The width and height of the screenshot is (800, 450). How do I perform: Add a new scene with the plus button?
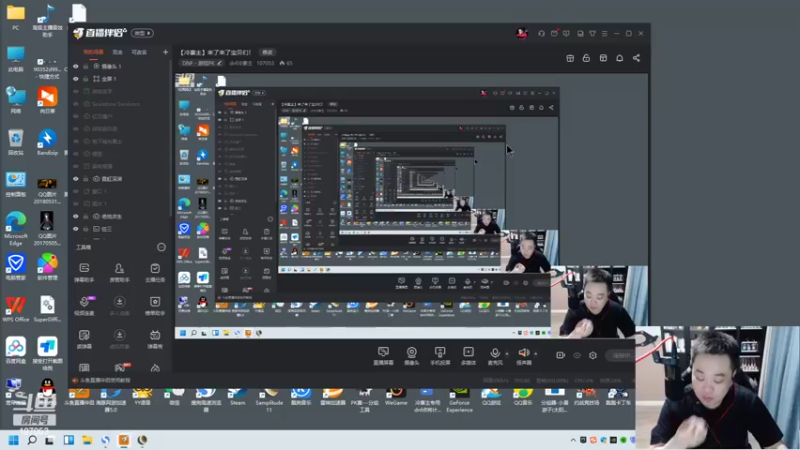pyautogui.click(x=165, y=52)
